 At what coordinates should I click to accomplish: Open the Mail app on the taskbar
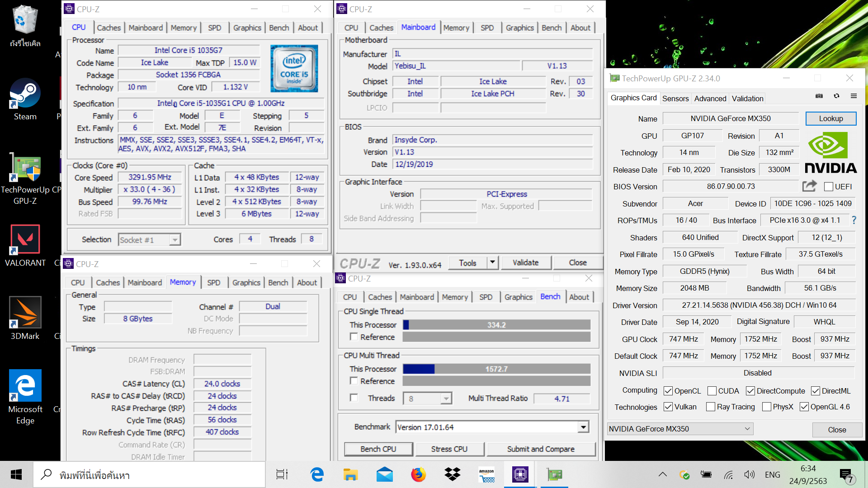[384, 474]
